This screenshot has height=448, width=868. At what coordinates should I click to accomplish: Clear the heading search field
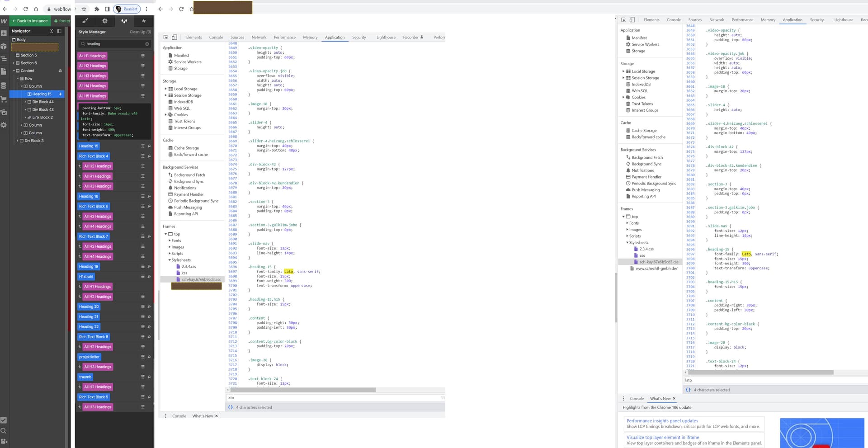146,43
